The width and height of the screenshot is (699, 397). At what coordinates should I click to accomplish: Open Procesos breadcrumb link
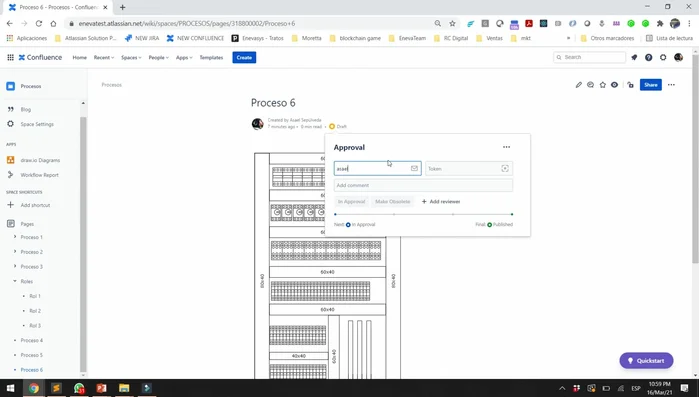(111, 85)
